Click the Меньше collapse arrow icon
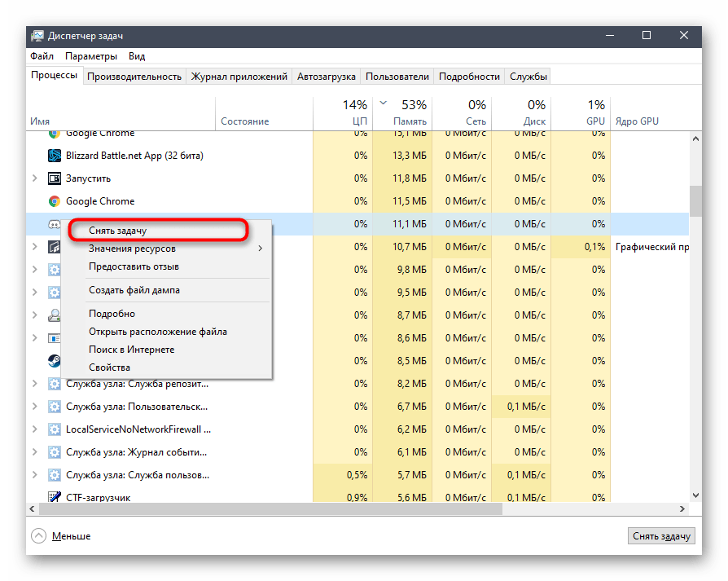The image size is (728, 581). point(38,536)
